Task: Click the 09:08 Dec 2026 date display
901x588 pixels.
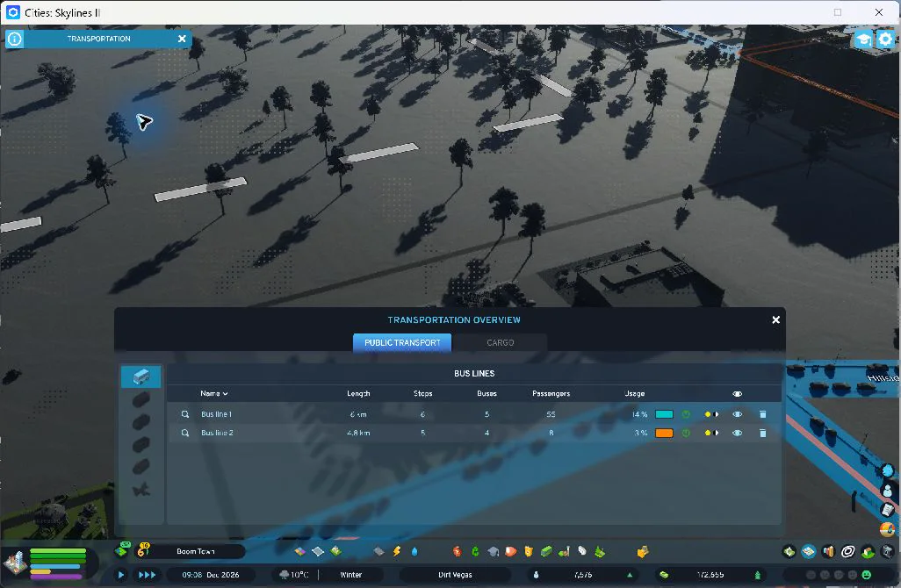Action: coord(210,575)
